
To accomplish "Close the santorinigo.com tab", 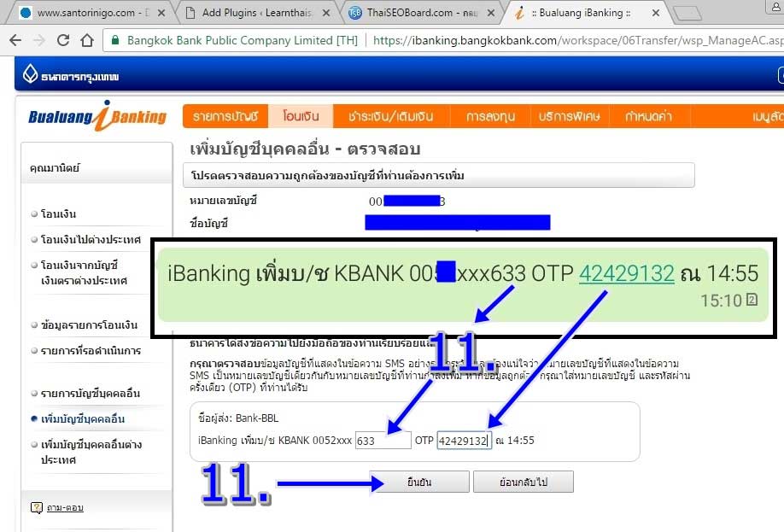I will tap(161, 13).
